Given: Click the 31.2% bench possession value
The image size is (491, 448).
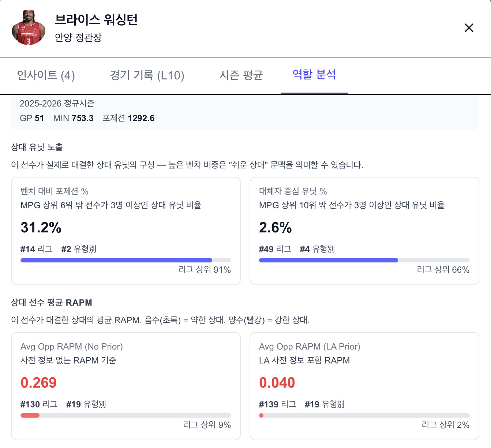Looking at the screenshot, I should pos(41,228).
